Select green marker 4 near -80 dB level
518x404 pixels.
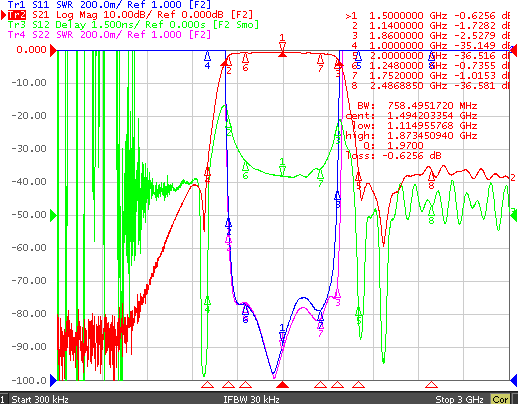pyautogui.click(x=207, y=305)
